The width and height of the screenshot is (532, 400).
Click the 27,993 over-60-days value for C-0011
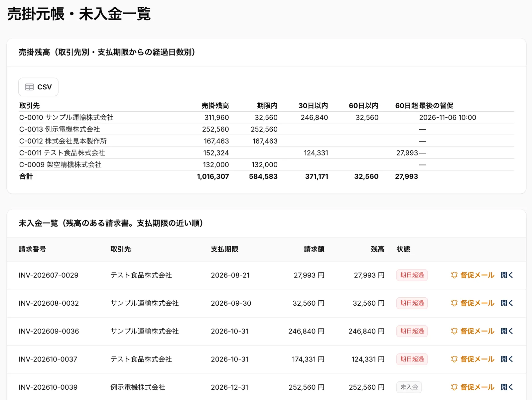point(407,153)
